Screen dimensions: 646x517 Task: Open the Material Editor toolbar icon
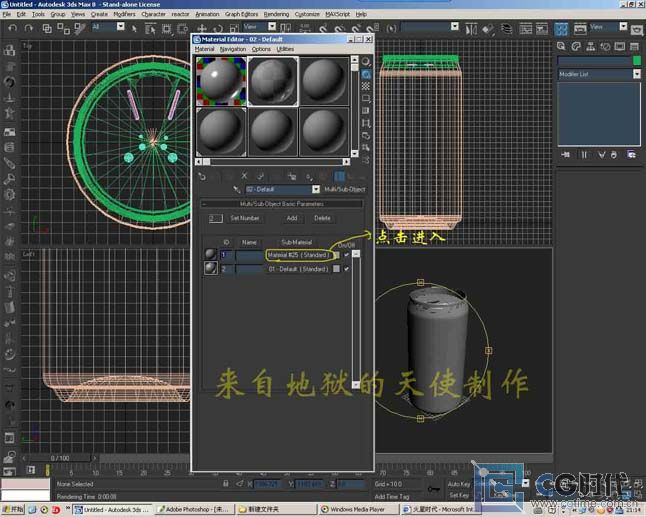click(561, 29)
